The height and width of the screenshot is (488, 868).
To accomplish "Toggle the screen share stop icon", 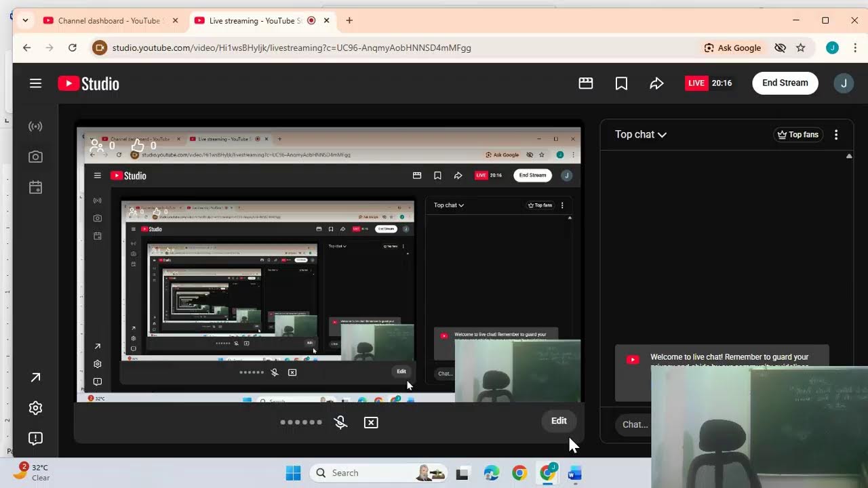I will tap(371, 422).
